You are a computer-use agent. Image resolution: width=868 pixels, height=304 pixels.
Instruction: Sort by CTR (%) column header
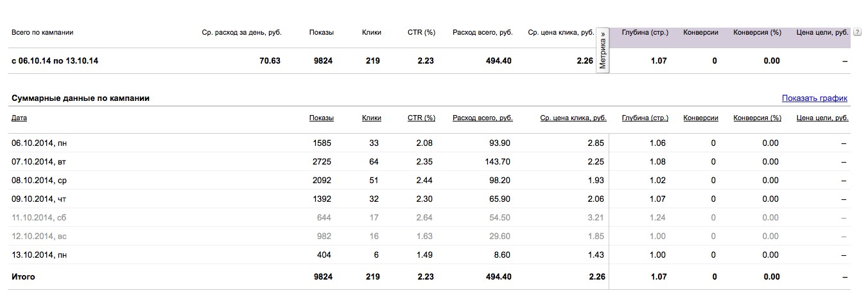[x=421, y=118]
